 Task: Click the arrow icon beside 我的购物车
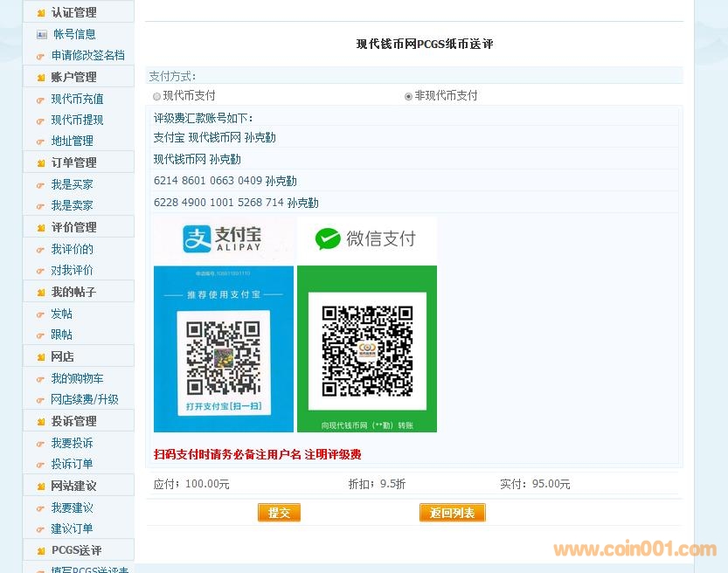[40, 379]
